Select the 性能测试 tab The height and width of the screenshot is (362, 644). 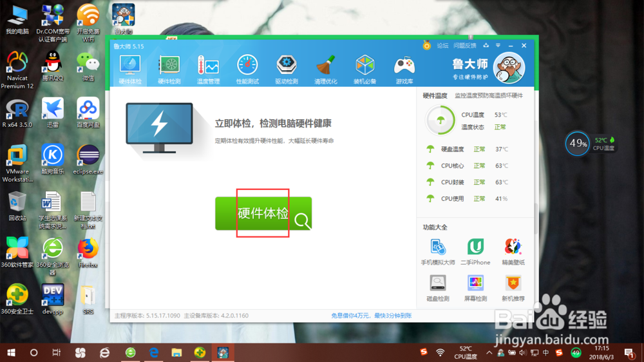[x=247, y=70]
